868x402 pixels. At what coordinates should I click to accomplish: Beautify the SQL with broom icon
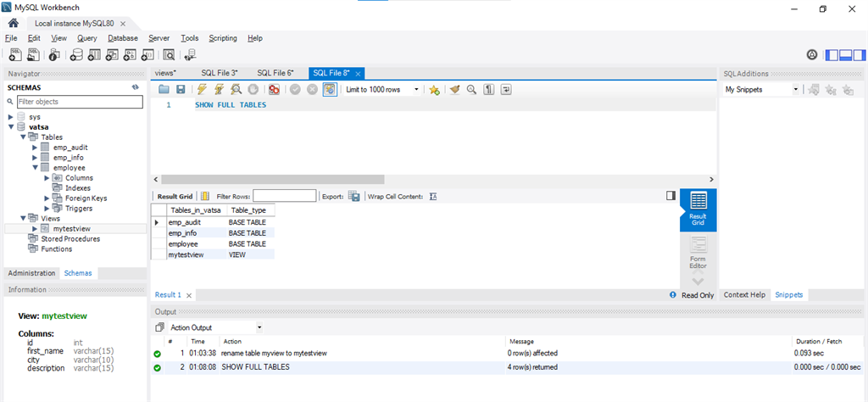point(455,89)
